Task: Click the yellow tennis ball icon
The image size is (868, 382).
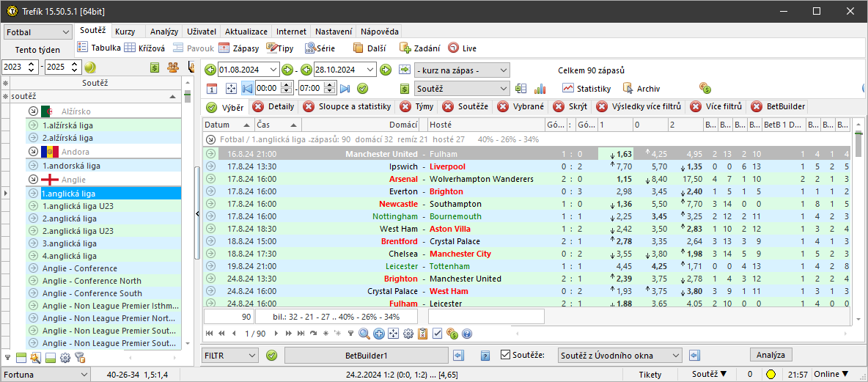Action: pyautogui.click(x=89, y=67)
